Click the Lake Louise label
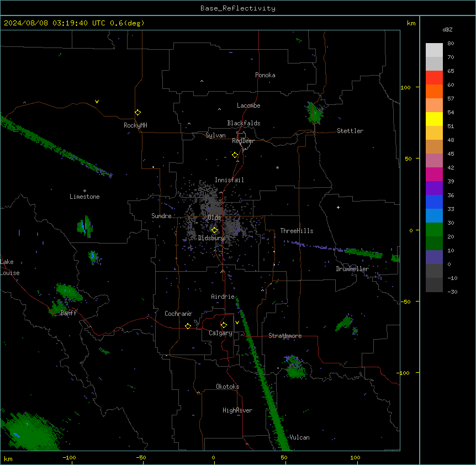Viewport: 476px width, 465px height. pos(10,267)
